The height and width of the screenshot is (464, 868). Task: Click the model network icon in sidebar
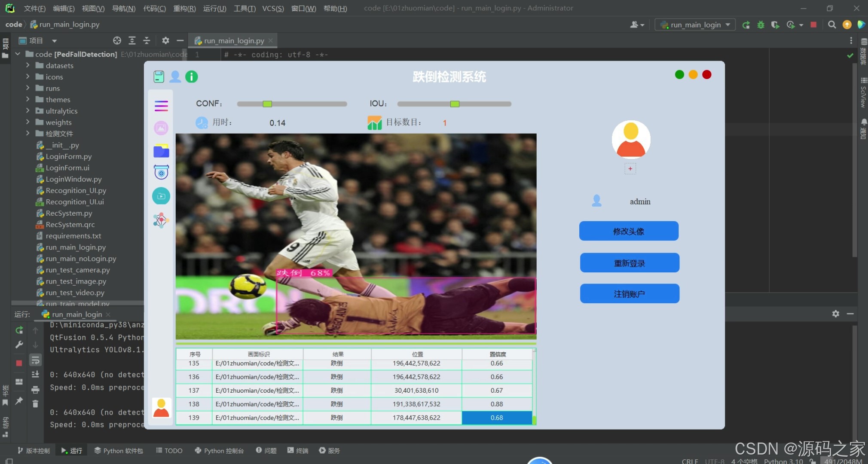(161, 220)
